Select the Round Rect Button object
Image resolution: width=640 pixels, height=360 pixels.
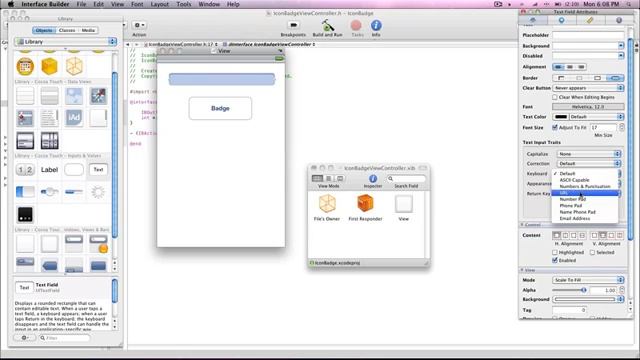click(74, 170)
